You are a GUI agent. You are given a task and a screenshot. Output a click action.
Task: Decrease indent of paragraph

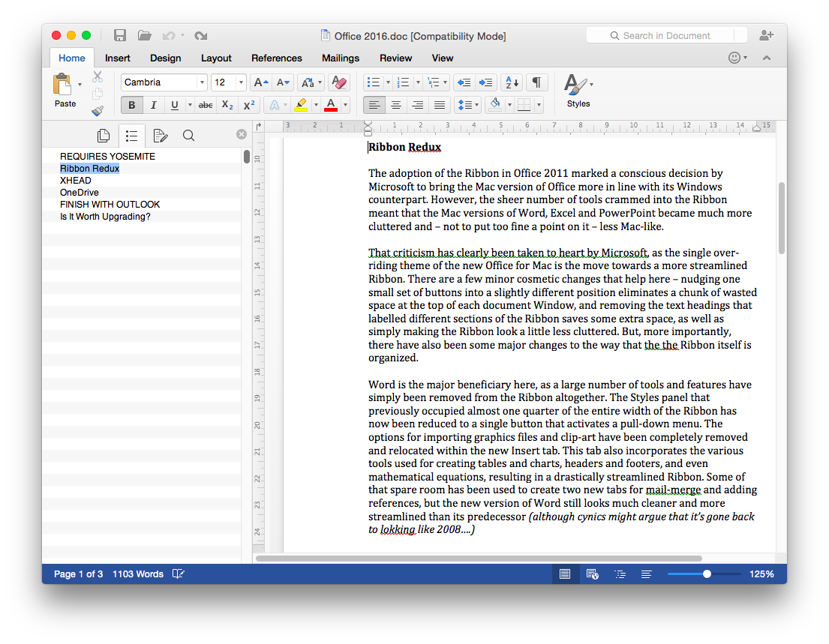click(464, 82)
